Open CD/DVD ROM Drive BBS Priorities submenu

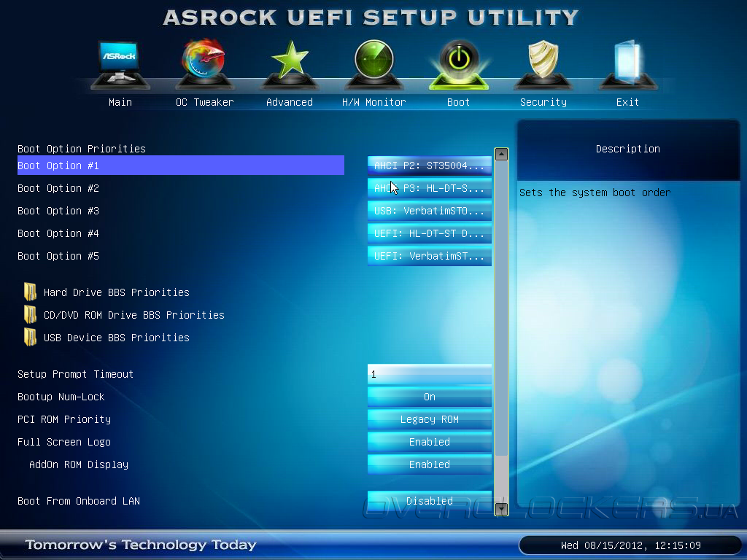[x=134, y=315]
